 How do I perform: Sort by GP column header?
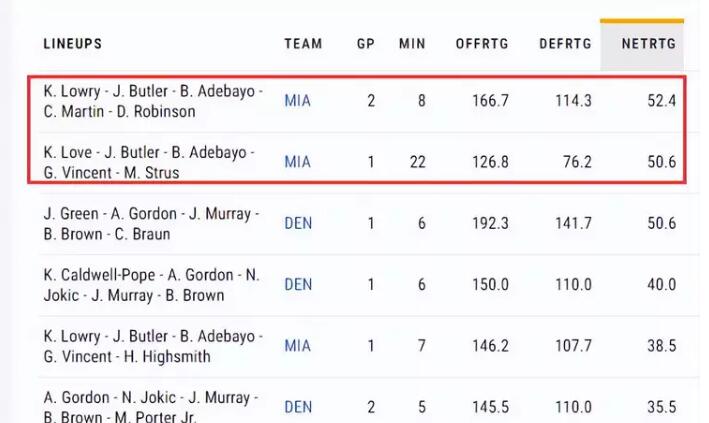coord(366,44)
